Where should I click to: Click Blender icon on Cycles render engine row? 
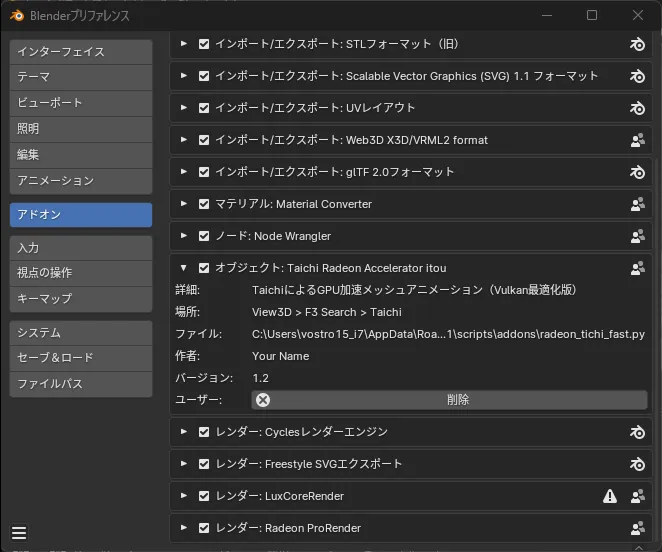637,432
